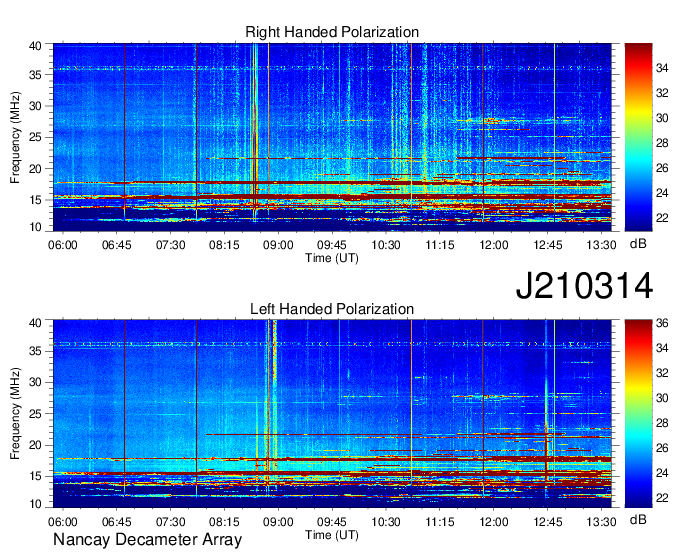Screen dimensions: 680x552
Task: Click "Frequency (MHz)" axis label of Left Handed plot
Action: (x=15, y=414)
